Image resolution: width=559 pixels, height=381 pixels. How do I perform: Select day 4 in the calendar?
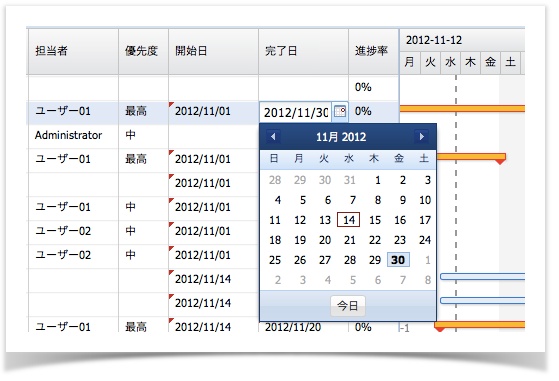pyautogui.click(x=277, y=200)
